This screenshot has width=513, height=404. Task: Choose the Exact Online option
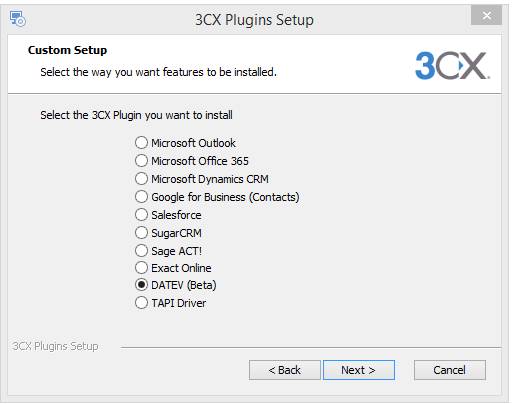[x=141, y=268]
